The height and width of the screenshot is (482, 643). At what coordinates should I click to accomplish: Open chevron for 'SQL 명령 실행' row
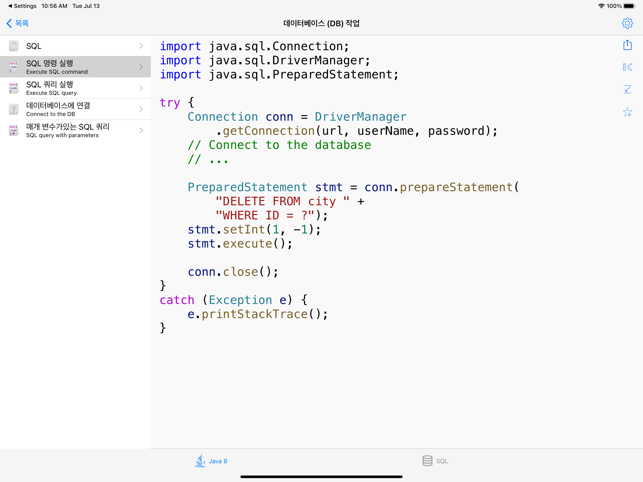pyautogui.click(x=141, y=67)
